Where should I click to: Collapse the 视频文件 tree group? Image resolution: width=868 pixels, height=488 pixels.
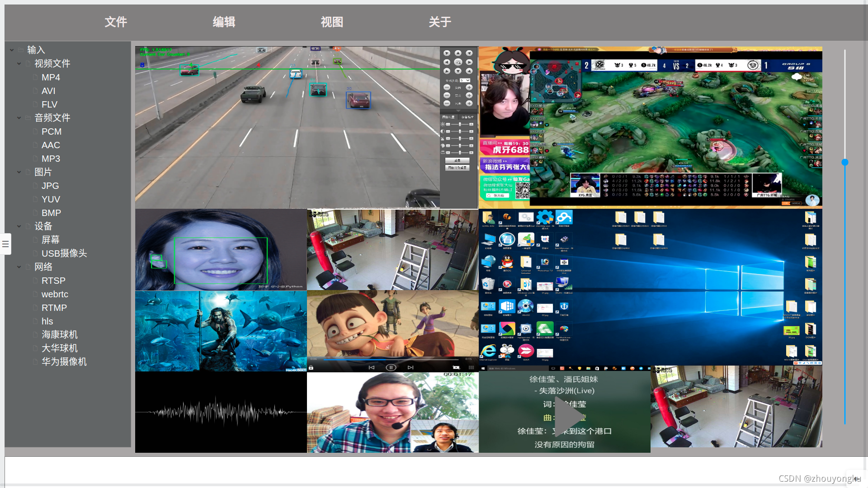coord(19,63)
